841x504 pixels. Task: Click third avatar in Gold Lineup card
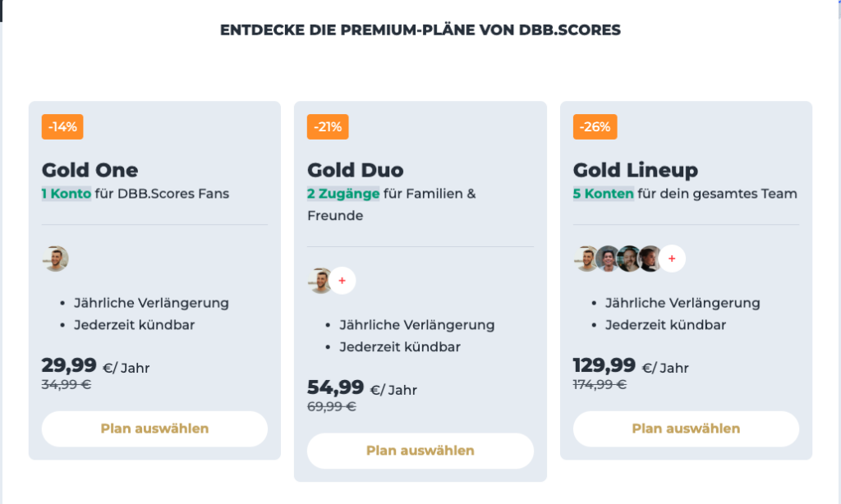coord(629,259)
